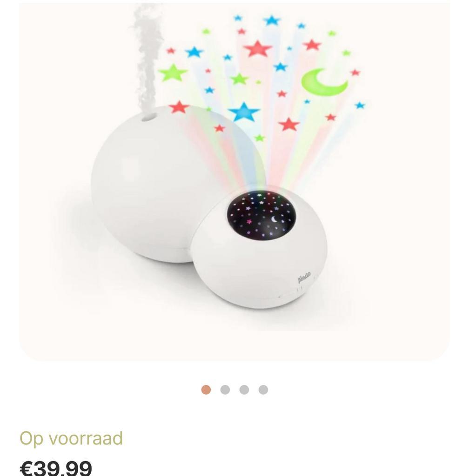Image resolution: width=469 pixels, height=476 pixels.
Task: Open the Alecto diffuser product photo
Action: pyautogui.click(x=234, y=182)
